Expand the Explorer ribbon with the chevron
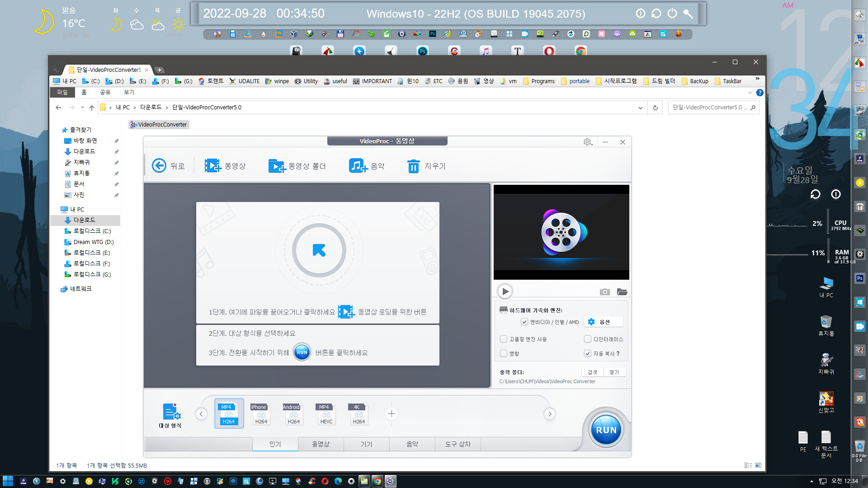This screenshot has width=868, height=488. click(750, 93)
